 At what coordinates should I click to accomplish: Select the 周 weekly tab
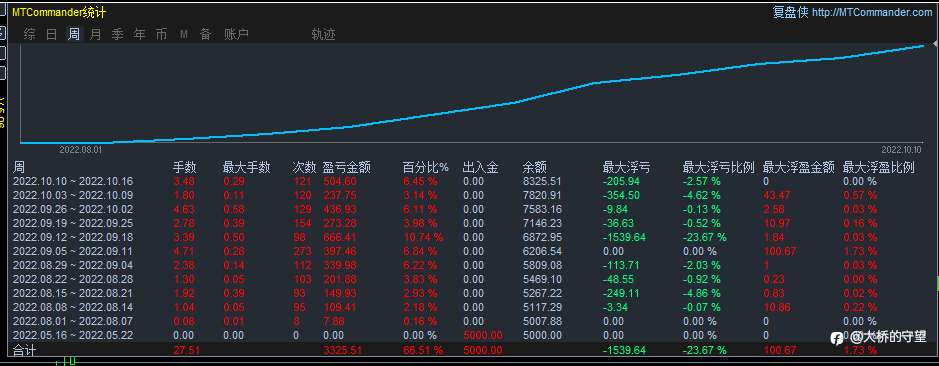(x=74, y=34)
